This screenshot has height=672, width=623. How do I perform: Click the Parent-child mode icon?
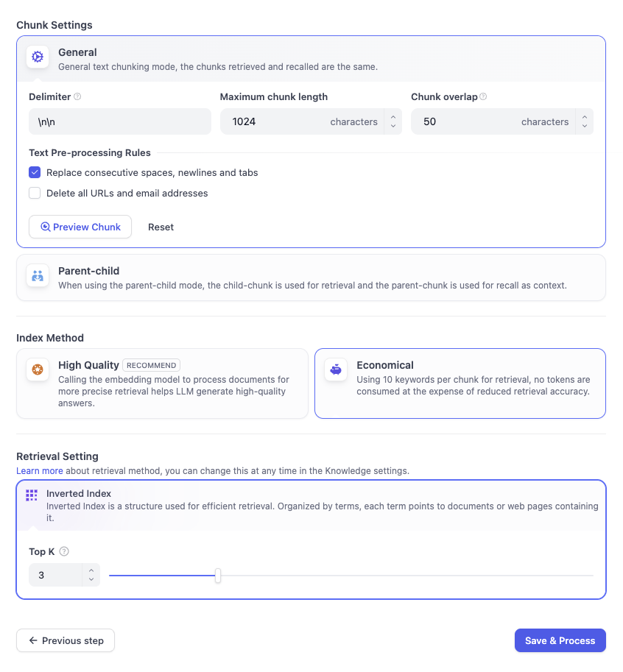(38, 276)
